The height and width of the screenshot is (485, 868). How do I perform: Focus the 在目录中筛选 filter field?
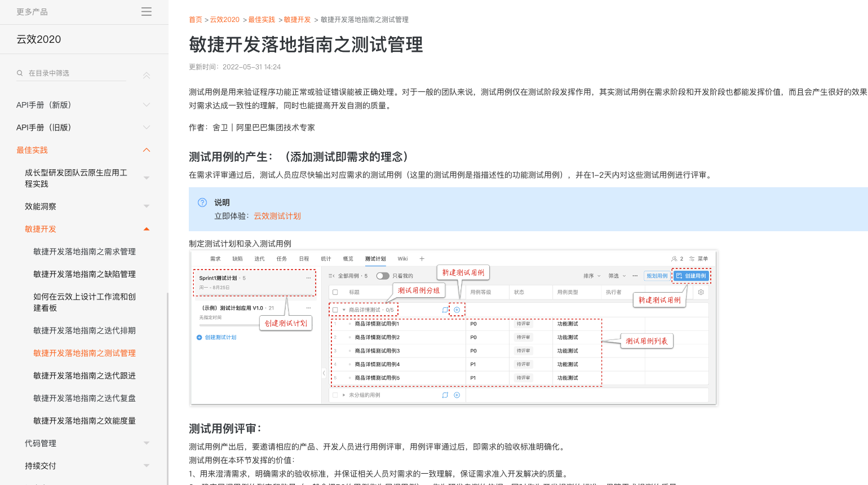click(x=71, y=73)
